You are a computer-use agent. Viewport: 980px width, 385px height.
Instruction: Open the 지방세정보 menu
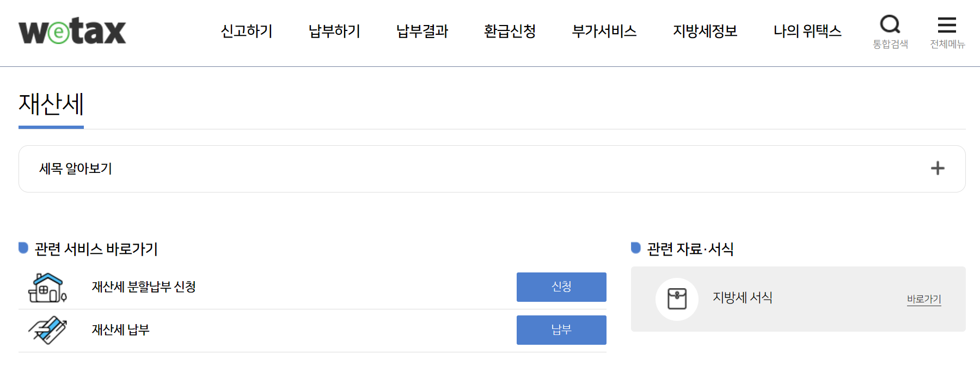point(705,32)
